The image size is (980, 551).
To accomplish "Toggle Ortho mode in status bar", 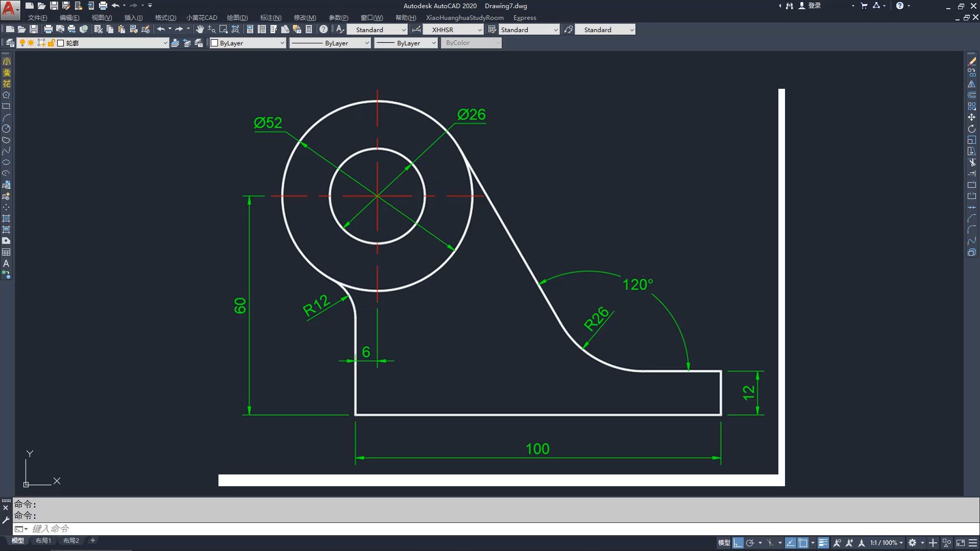I will click(738, 543).
